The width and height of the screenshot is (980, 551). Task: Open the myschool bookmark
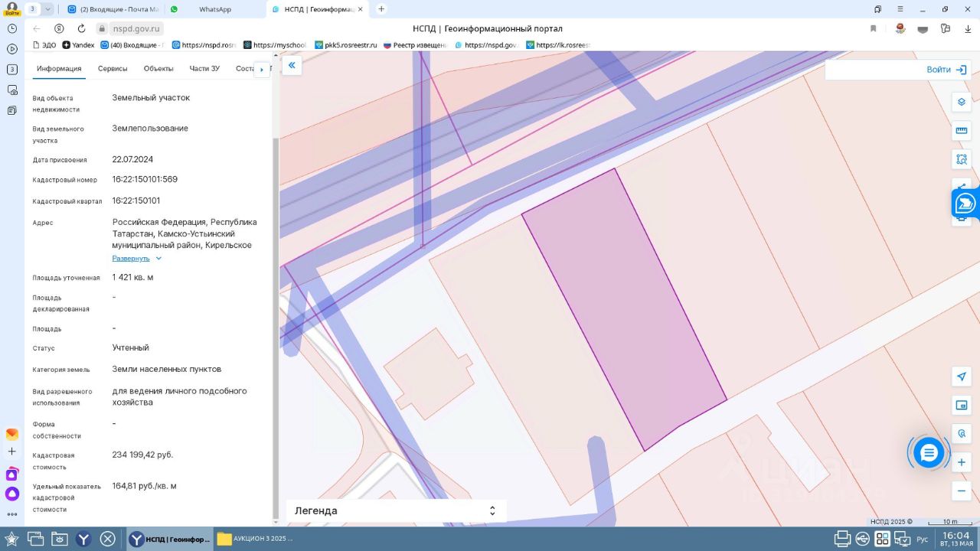[274, 45]
